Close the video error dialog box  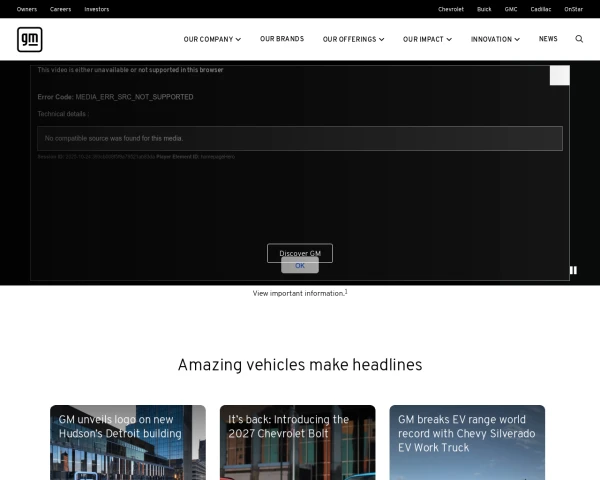(559, 75)
